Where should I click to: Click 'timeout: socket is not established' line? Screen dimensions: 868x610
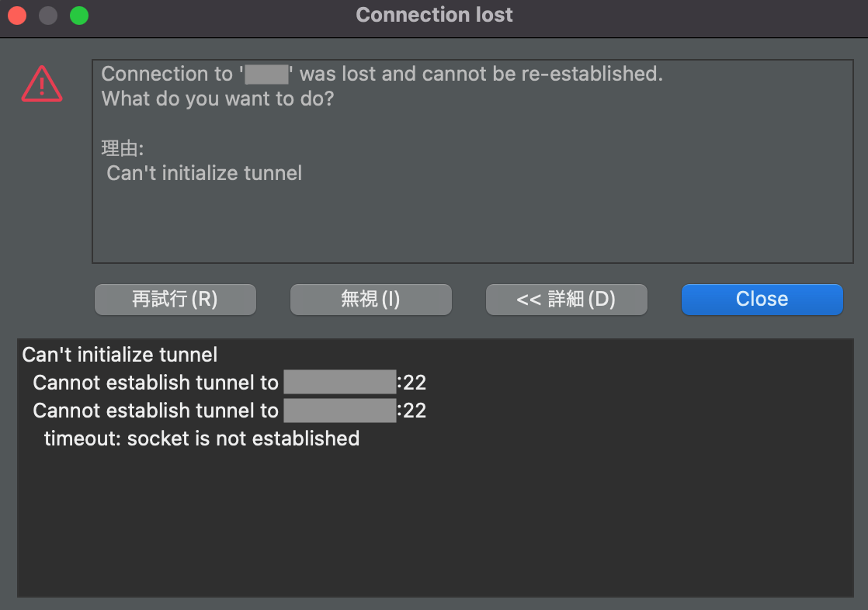(x=202, y=438)
